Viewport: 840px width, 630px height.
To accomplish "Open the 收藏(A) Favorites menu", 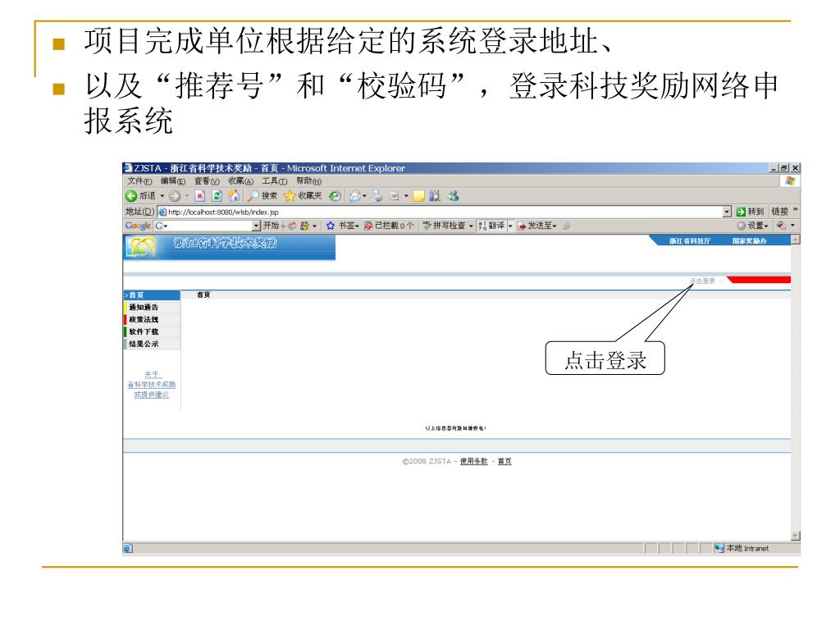I will tap(240, 181).
